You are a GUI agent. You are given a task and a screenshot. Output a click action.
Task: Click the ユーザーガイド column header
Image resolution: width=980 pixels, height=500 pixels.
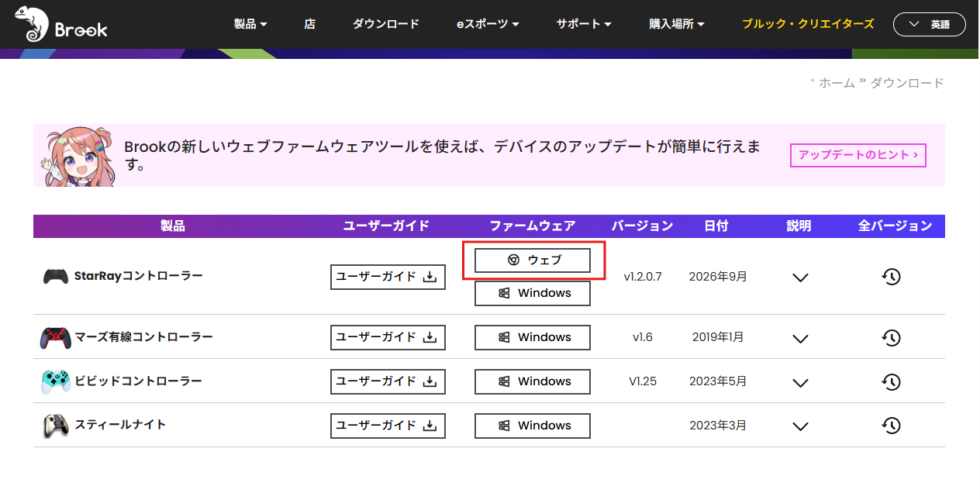pos(386,226)
